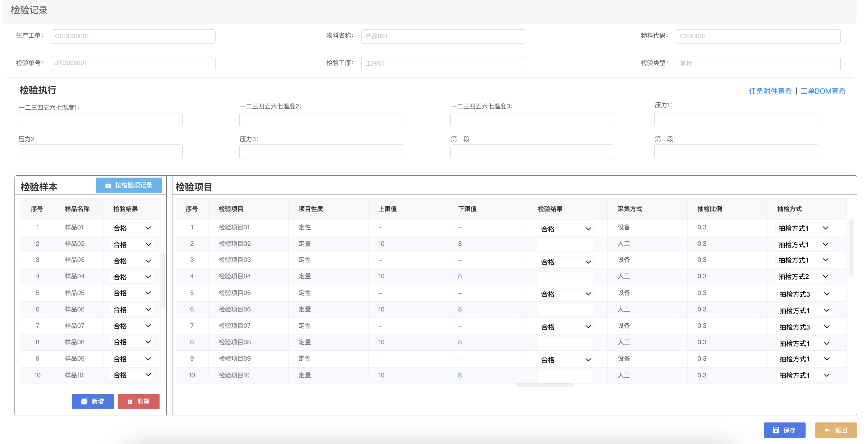Open 检验结果 dropdown for 样品09

[x=132, y=359]
